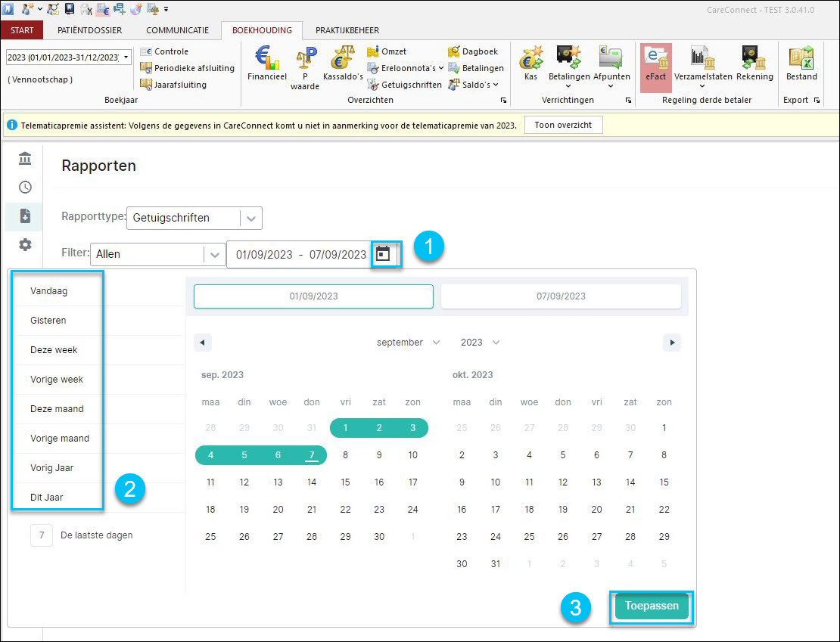Select the clock history sidebar icon
Viewport: 840px width, 642px height.
pos(25,188)
